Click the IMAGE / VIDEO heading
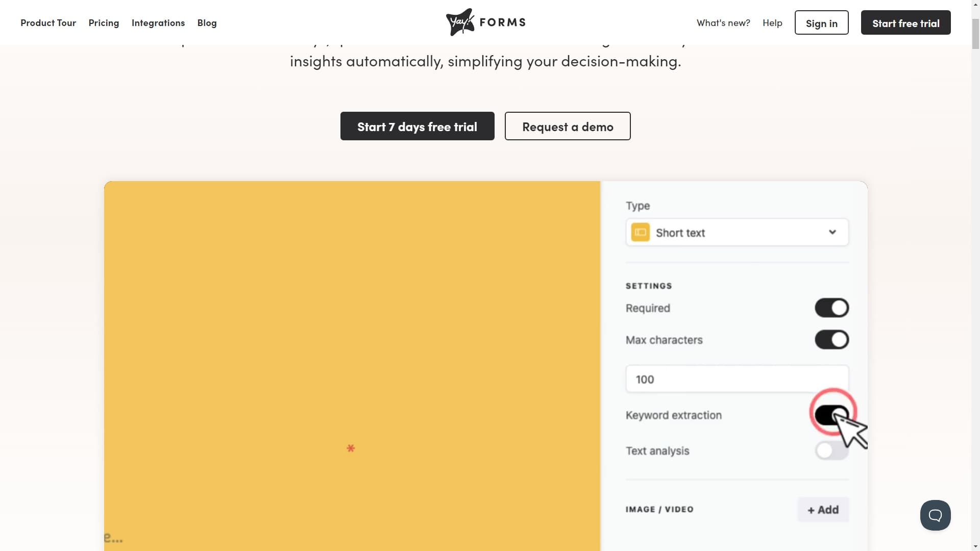Screen dimensions: 980x551 pyautogui.click(x=659, y=510)
